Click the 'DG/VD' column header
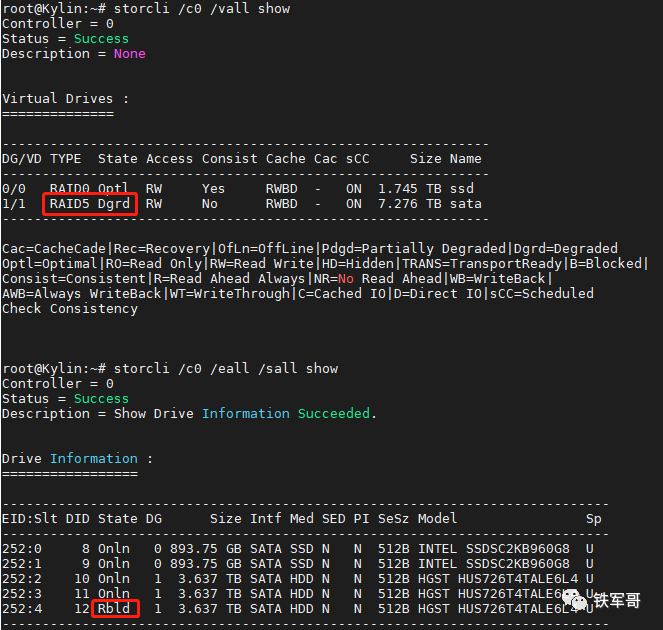663x630 pixels. pos(22,159)
